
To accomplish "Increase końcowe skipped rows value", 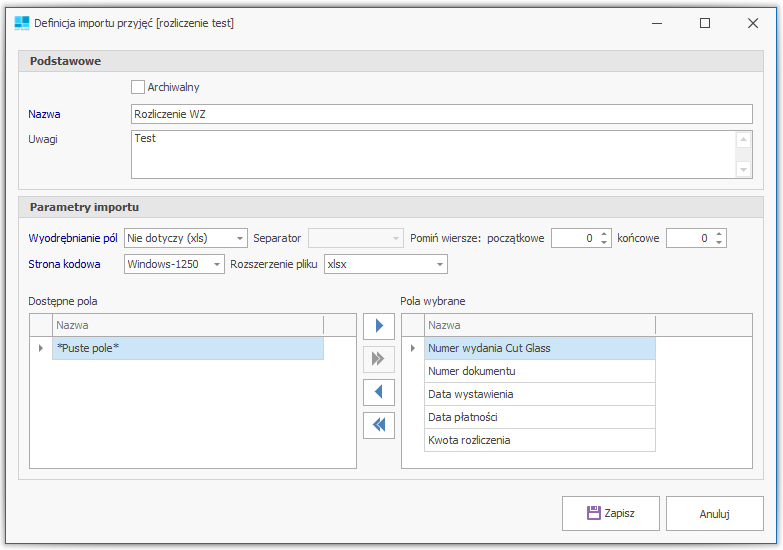I will point(719,234).
